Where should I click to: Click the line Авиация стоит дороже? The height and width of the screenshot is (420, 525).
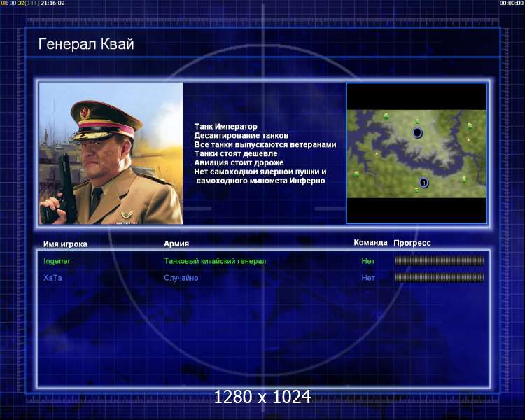click(239, 163)
